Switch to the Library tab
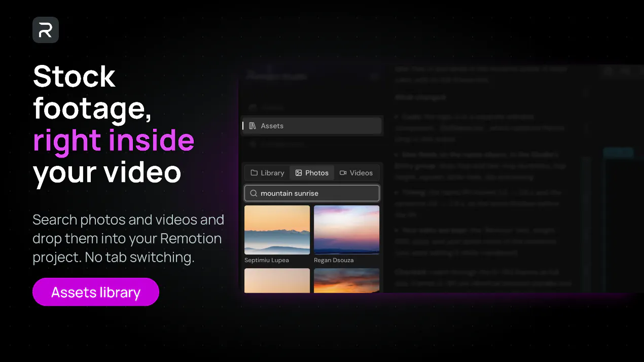This screenshot has height=362, width=644. coord(267,173)
